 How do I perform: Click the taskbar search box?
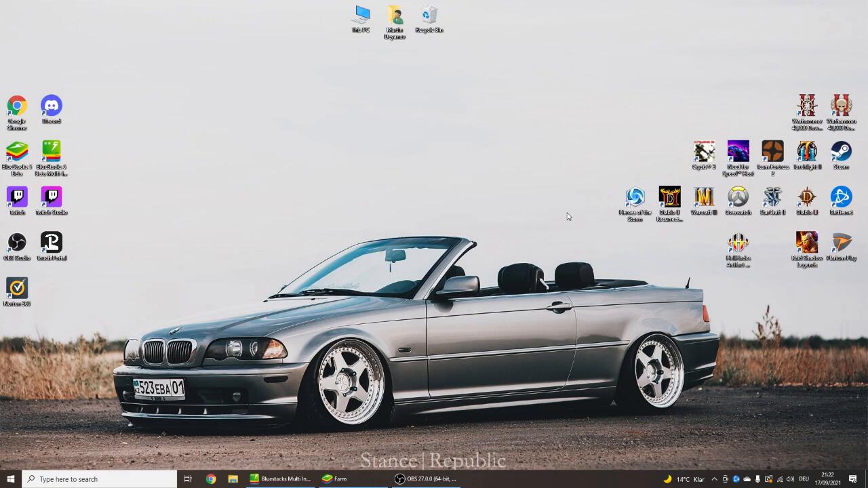100,479
